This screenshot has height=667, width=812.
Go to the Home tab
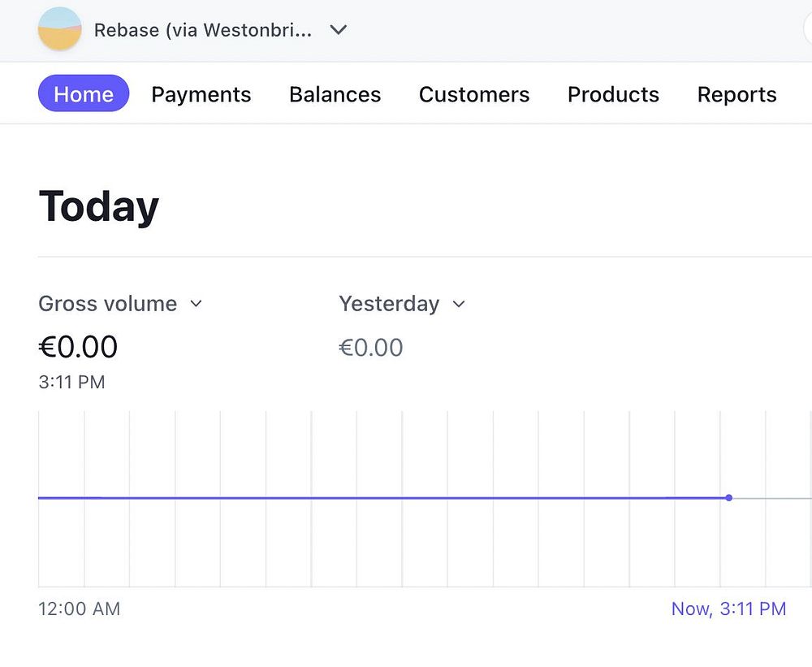point(84,94)
